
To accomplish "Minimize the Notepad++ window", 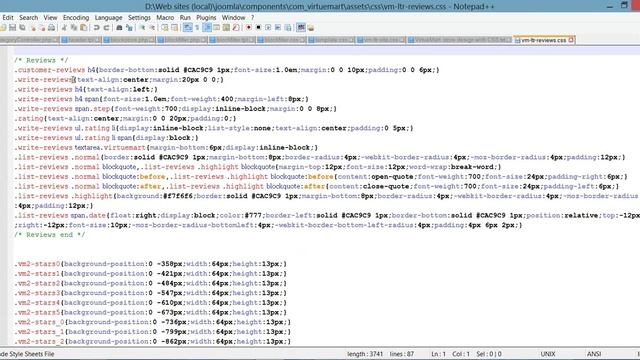I will 610,6.
